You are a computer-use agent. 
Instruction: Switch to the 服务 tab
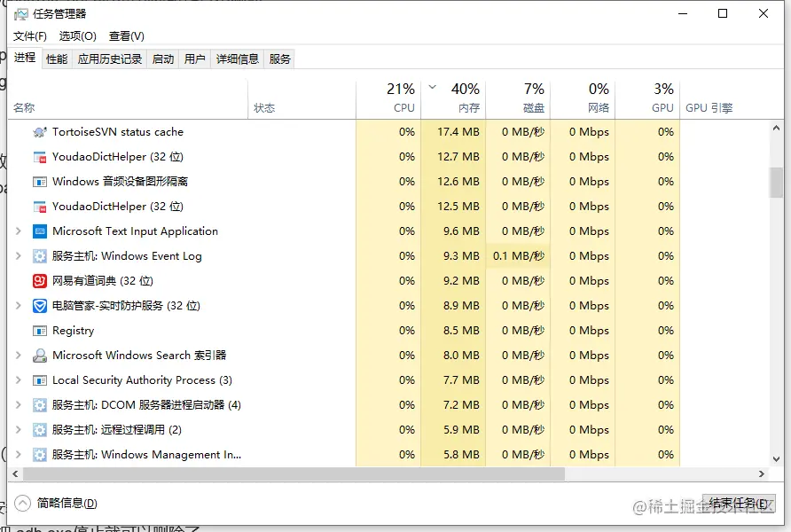pos(279,59)
